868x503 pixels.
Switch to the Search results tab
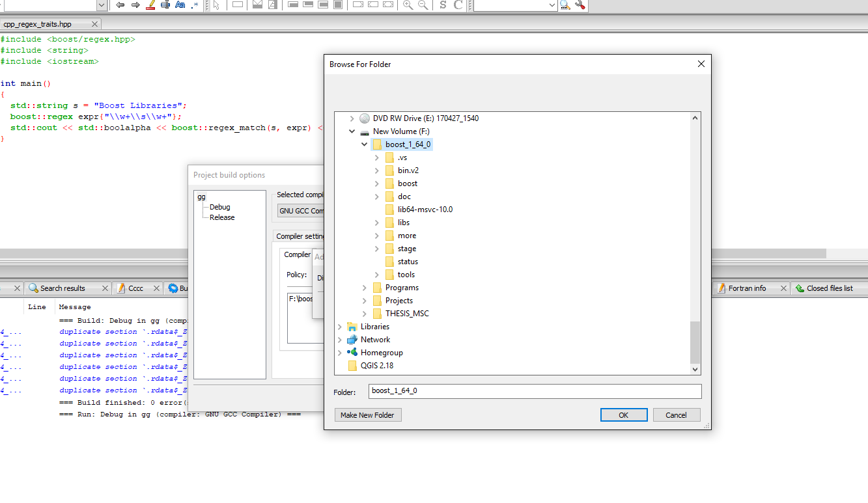[x=62, y=288]
